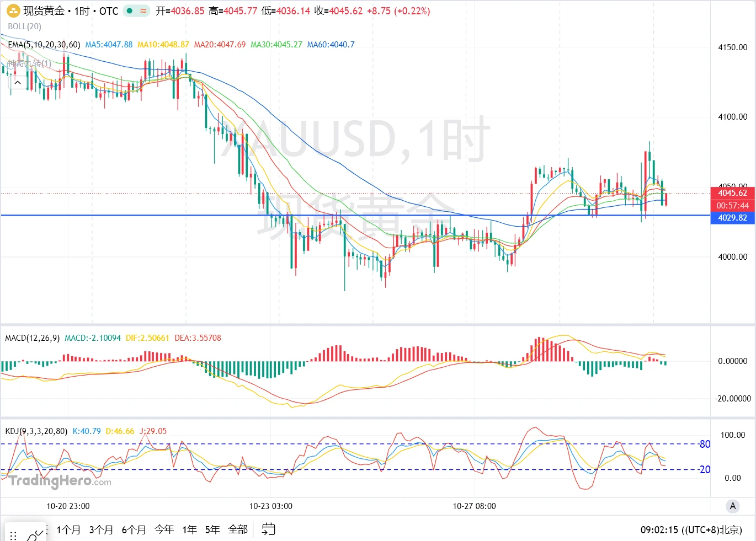The width and height of the screenshot is (756, 541).
Task: Click the 10-23 03:00 time axis label
Action: pyautogui.click(x=270, y=506)
